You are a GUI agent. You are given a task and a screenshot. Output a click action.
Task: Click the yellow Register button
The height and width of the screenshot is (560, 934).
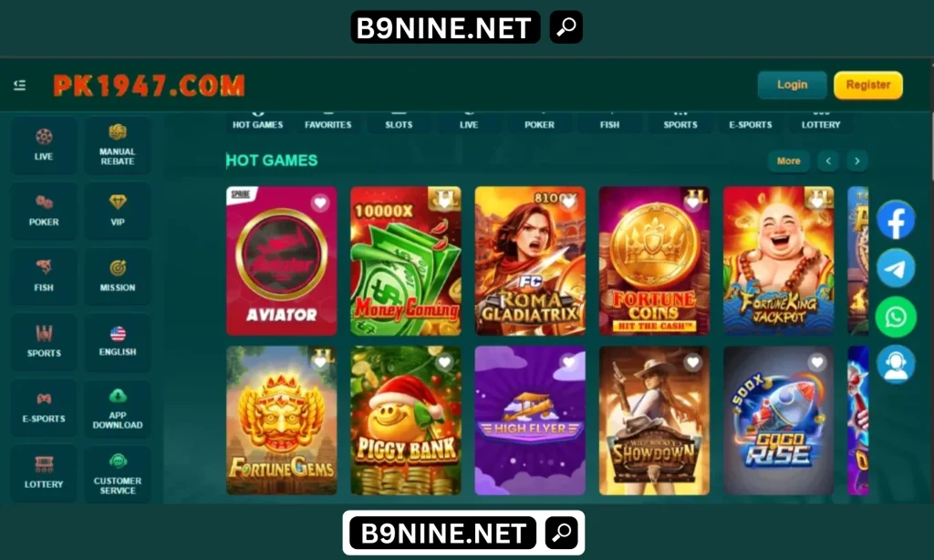click(x=868, y=85)
